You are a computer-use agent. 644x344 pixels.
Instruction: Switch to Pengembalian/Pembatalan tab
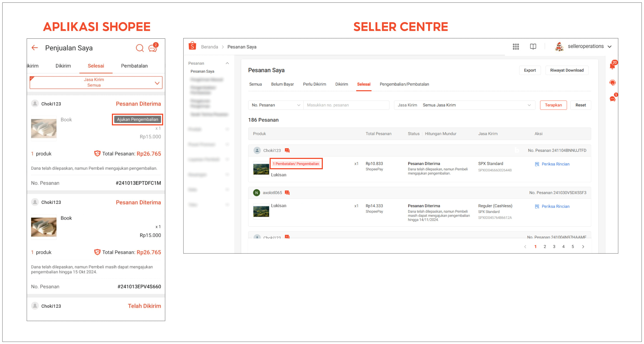[404, 84]
